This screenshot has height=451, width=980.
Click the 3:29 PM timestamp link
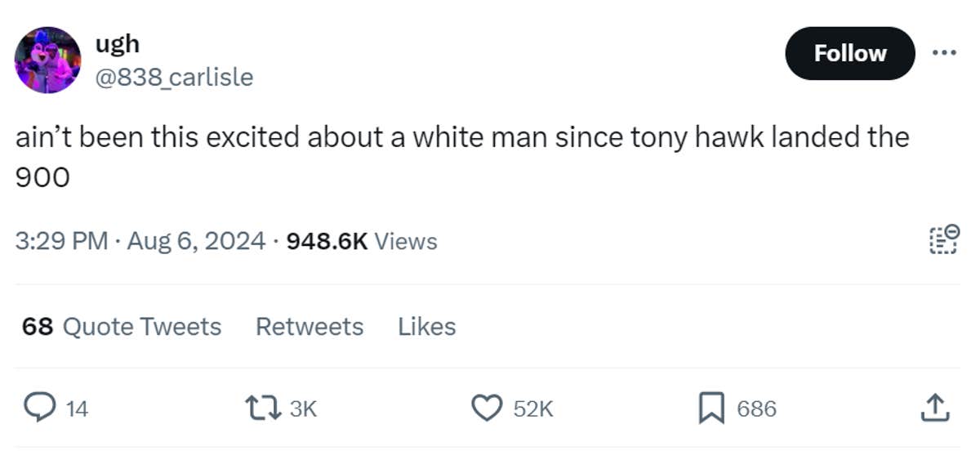pos(61,241)
